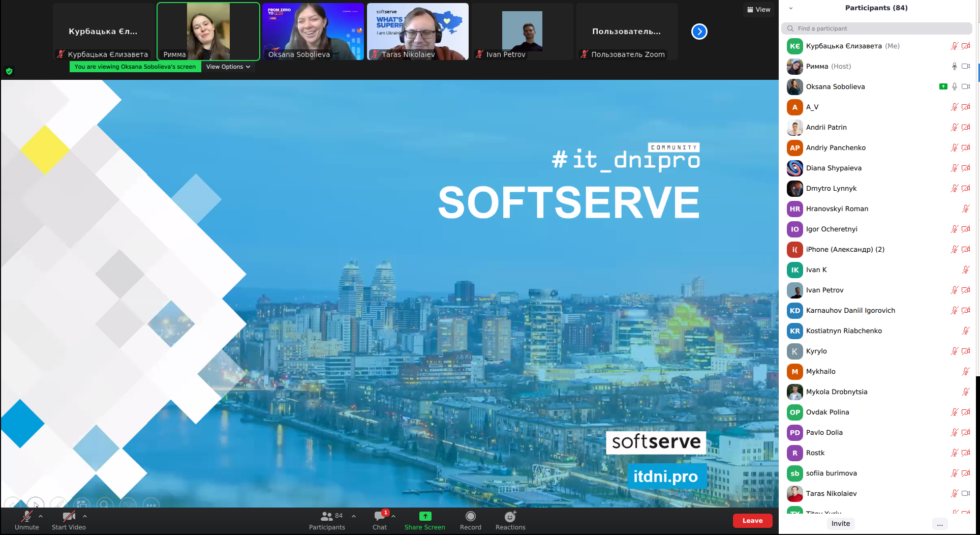
Task: Unmute microphone in the bottom toolbar
Action: [x=26, y=520]
